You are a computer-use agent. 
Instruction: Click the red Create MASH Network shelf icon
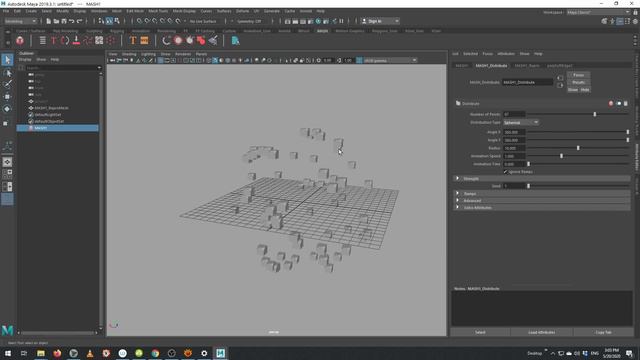(x=20, y=40)
